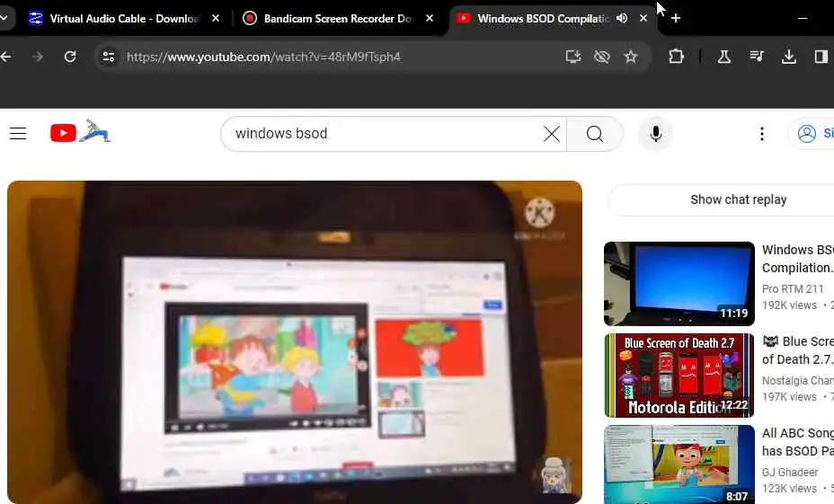Toggle the crossed-eye tracking protection icon
This screenshot has height=504, width=834.
601,57
